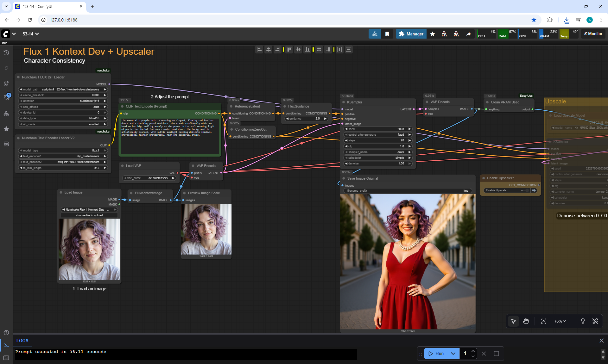This screenshot has width=608, height=364.
Task: Select the LOGS tab
Action: click(22, 341)
